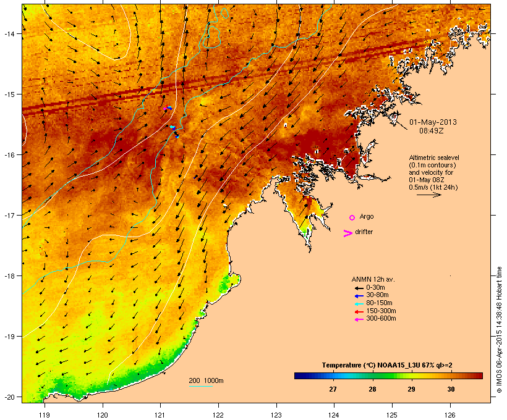Click latitude axis label -18
The width and height of the screenshot is (507, 420).
(x=9, y=276)
